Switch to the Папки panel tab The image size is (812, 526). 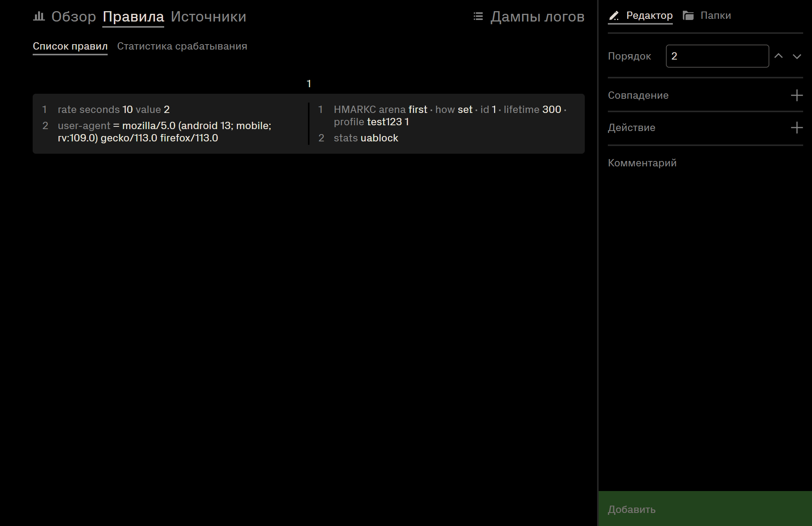click(x=715, y=15)
